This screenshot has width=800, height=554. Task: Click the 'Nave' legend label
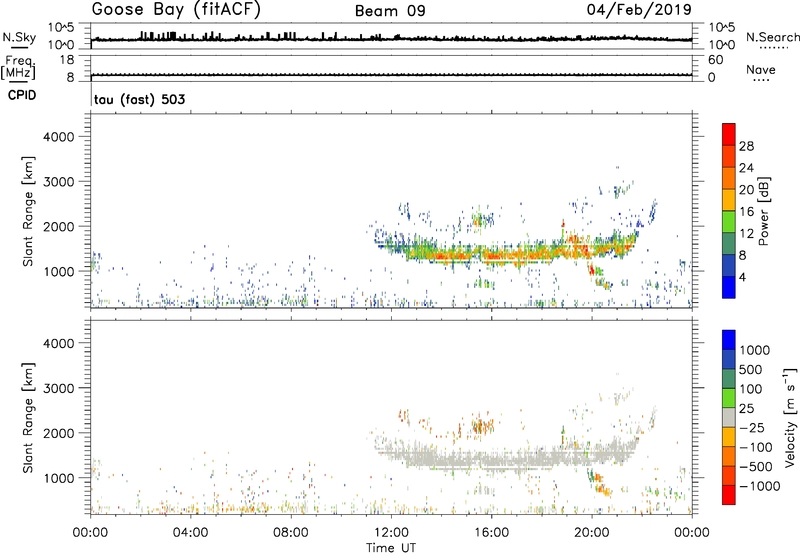coord(760,70)
